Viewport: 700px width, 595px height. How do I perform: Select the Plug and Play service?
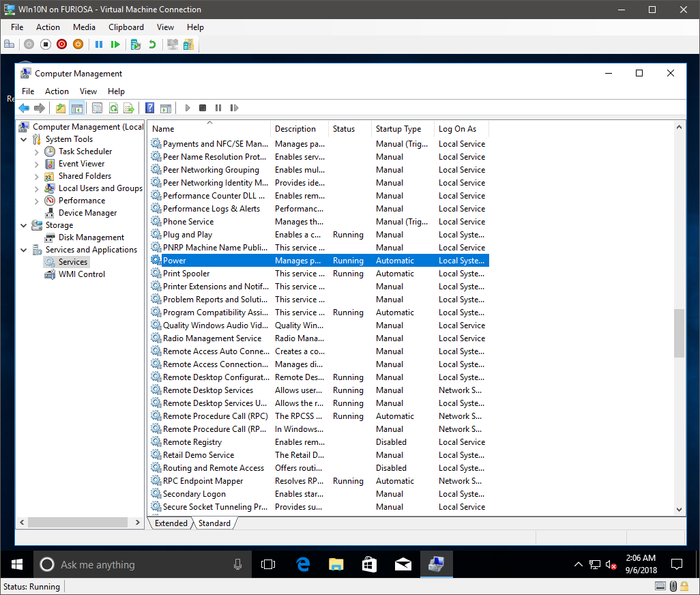point(319,235)
